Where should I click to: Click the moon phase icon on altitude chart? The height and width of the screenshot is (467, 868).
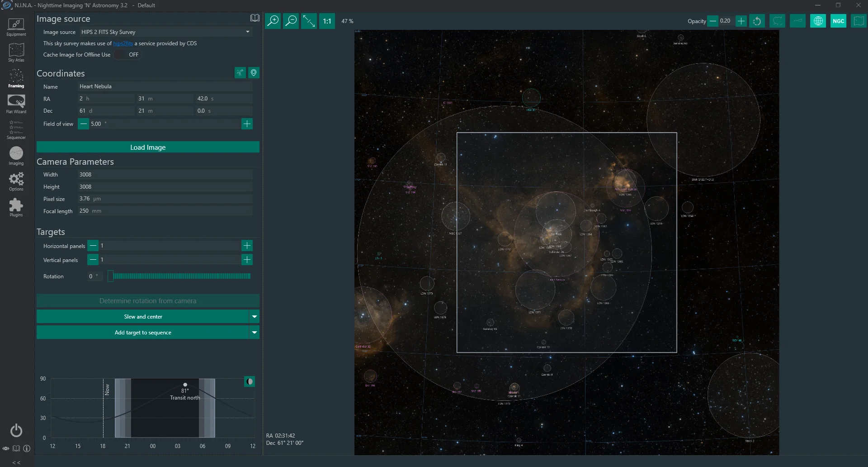tap(250, 381)
